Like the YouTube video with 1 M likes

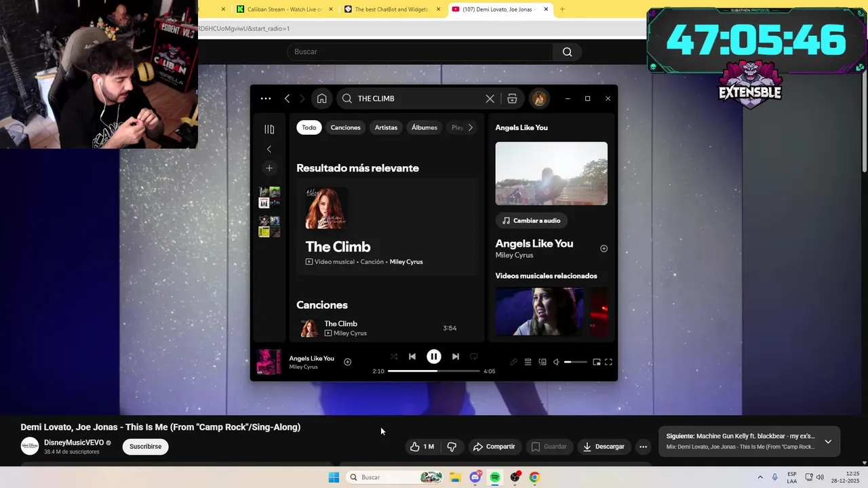click(x=422, y=447)
